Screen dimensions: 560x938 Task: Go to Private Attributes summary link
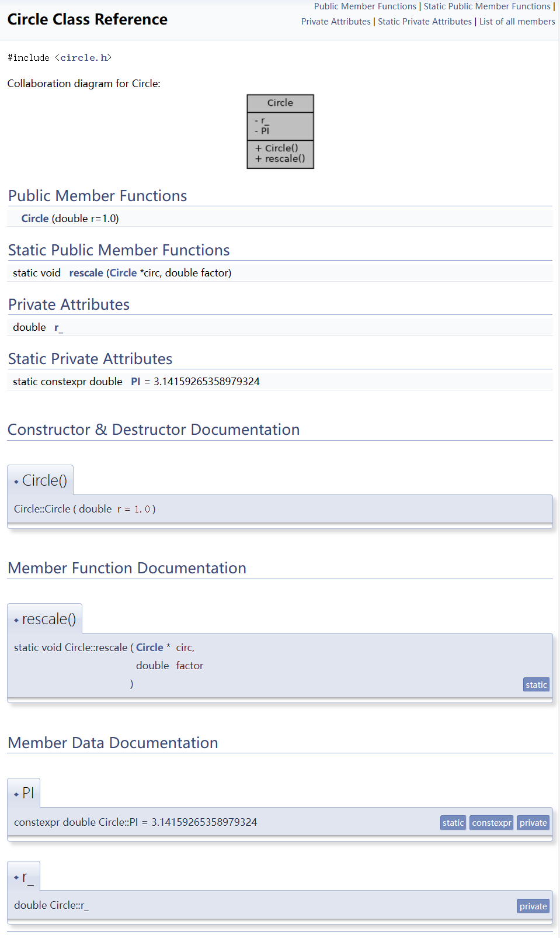336,22
